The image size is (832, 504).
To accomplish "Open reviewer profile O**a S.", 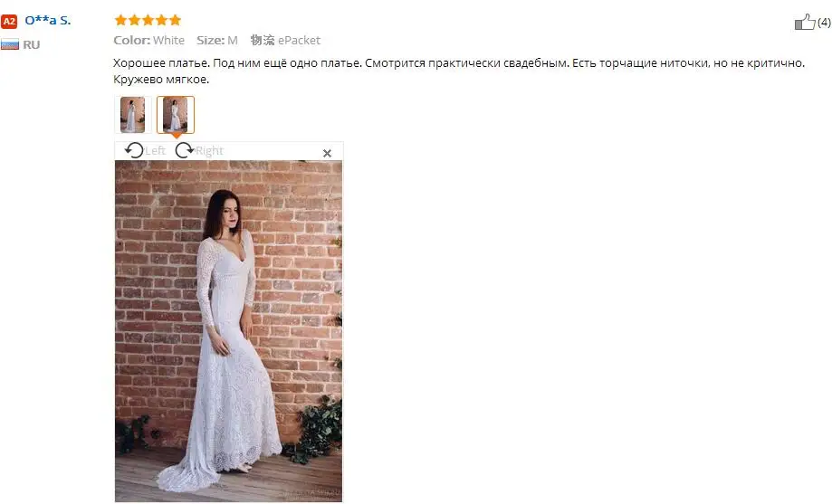I will click(x=48, y=21).
